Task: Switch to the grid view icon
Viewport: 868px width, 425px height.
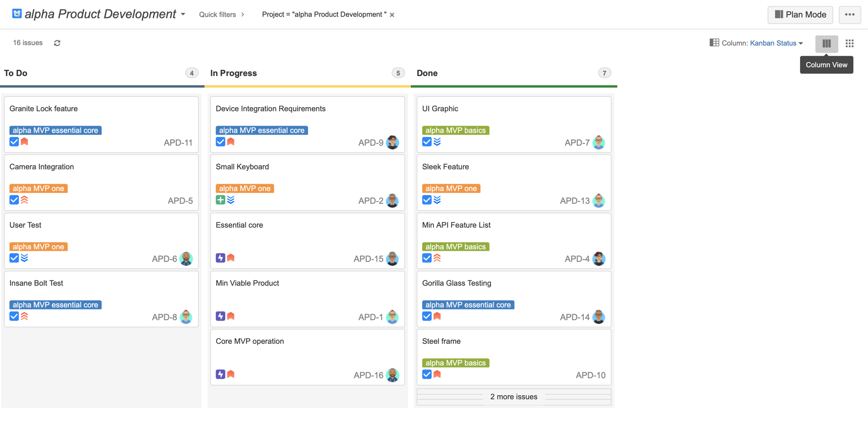Action: (x=850, y=43)
